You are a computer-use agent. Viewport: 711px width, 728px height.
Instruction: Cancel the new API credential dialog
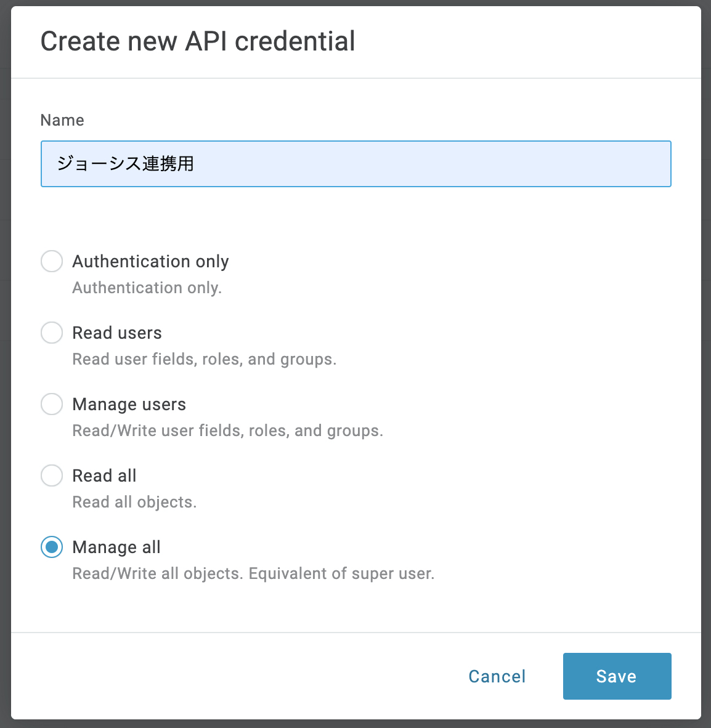click(x=497, y=676)
